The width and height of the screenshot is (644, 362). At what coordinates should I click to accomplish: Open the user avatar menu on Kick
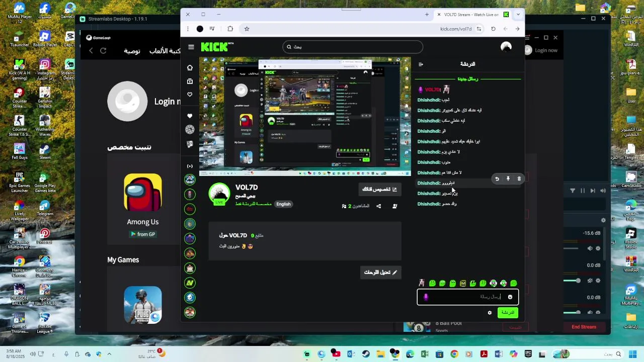pyautogui.click(x=506, y=47)
